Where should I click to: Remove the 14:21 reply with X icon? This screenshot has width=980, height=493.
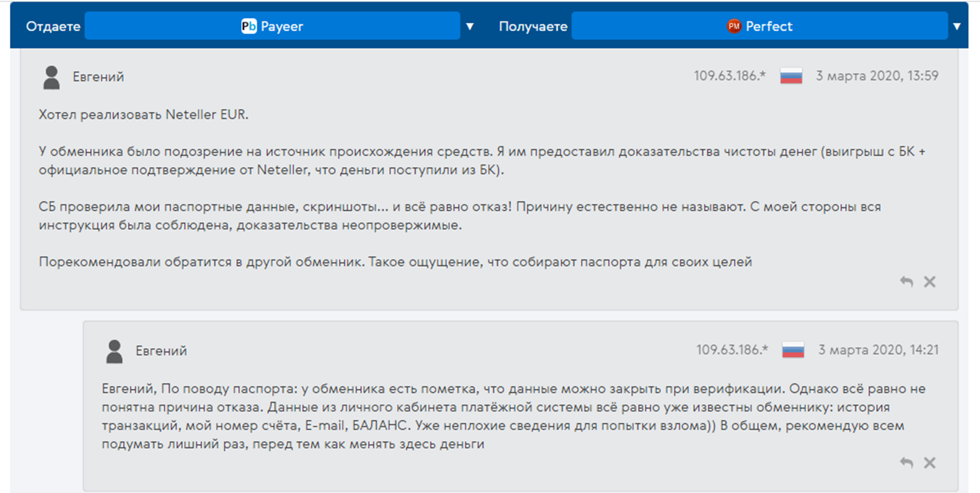coord(929,463)
